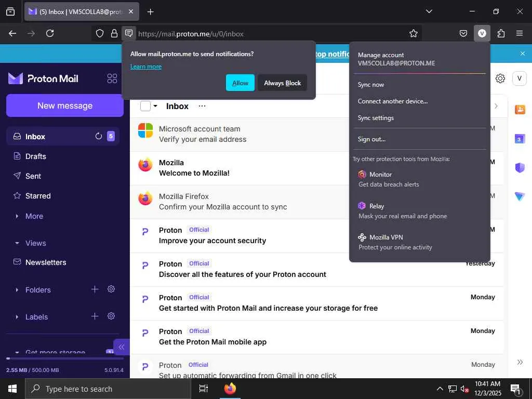Screen dimensions: 532x399
Task: Go back with browser back arrow
Action: [12, 33]
